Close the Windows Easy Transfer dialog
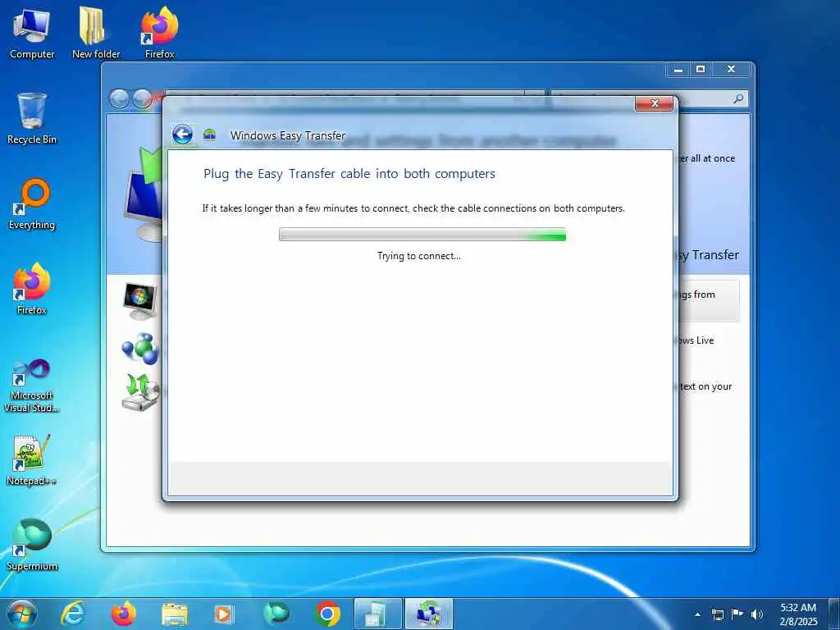The width and height of the screenshot is (840, 630). pos(654,103)
